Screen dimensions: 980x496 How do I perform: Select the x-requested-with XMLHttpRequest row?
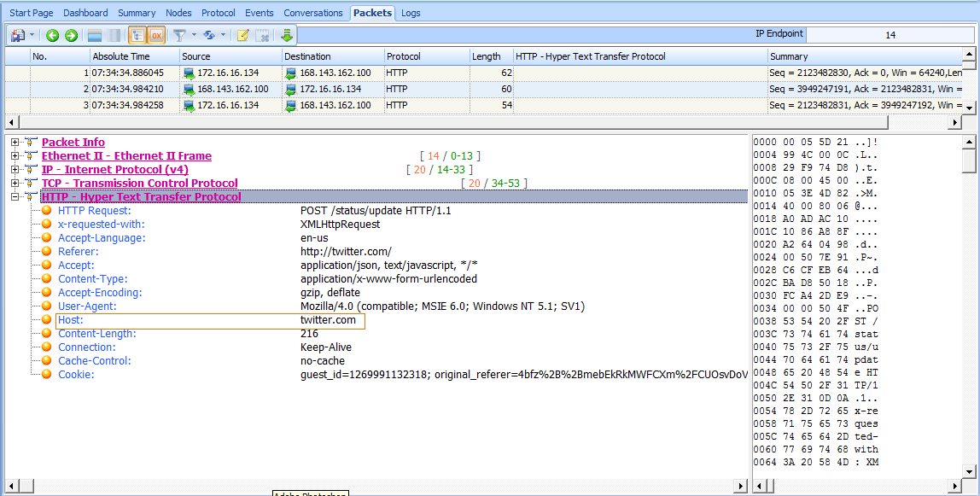219,225
